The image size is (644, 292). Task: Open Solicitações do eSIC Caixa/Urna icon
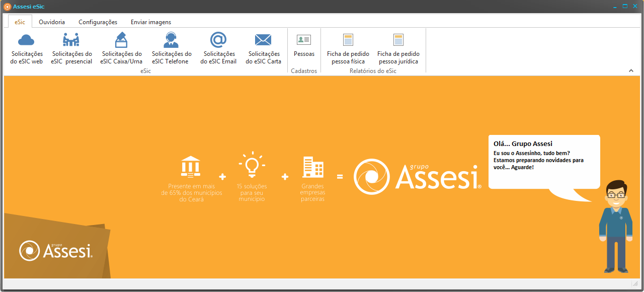(121, 40)
